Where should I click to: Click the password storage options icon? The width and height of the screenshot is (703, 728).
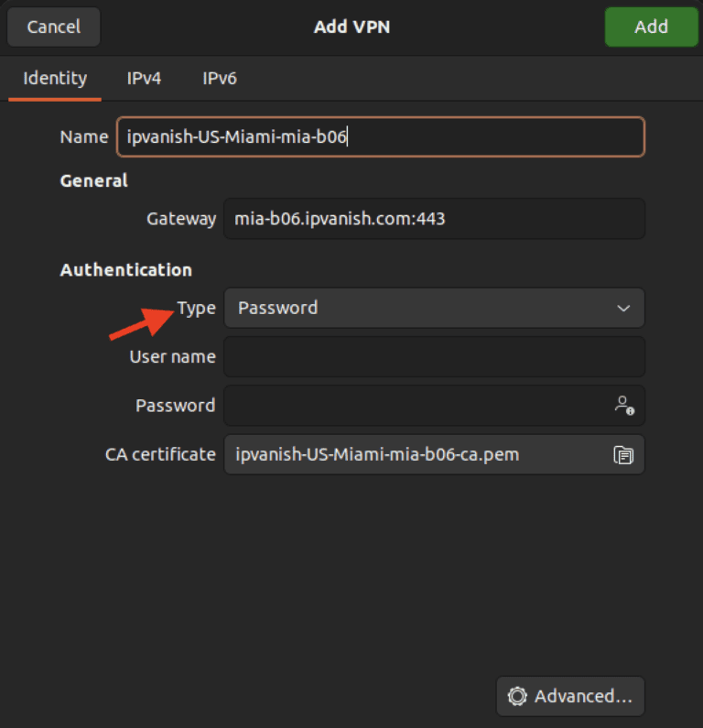click(x=624, y=405)
